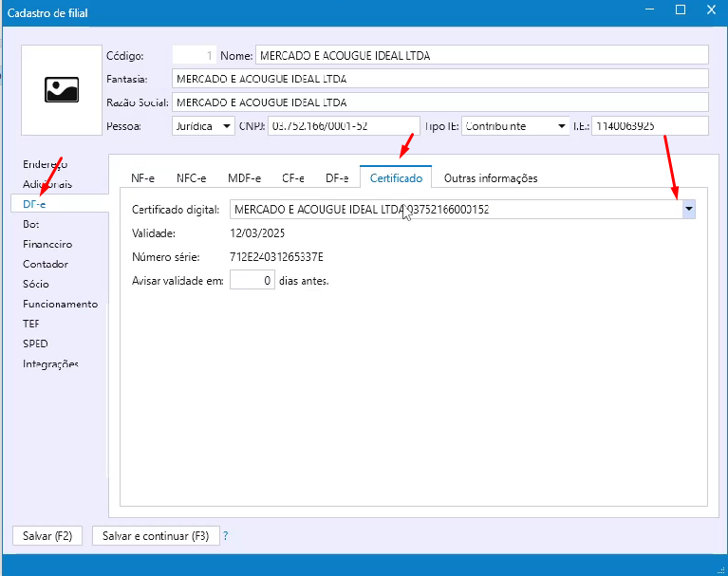Open the Financeiro section in sidebar
The height and width of the screenshot is (576, 728).
click(47, 244)
